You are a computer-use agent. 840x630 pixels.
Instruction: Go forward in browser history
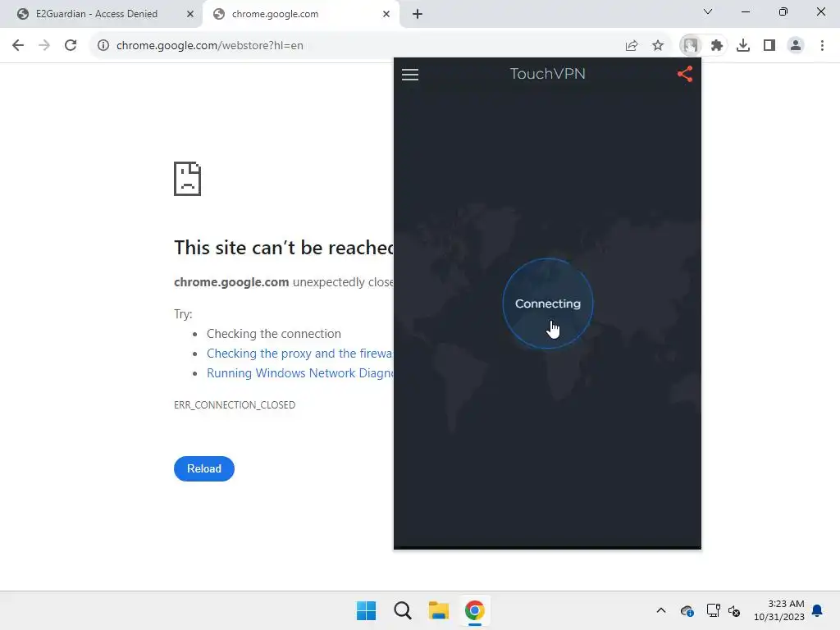(44, 46)
